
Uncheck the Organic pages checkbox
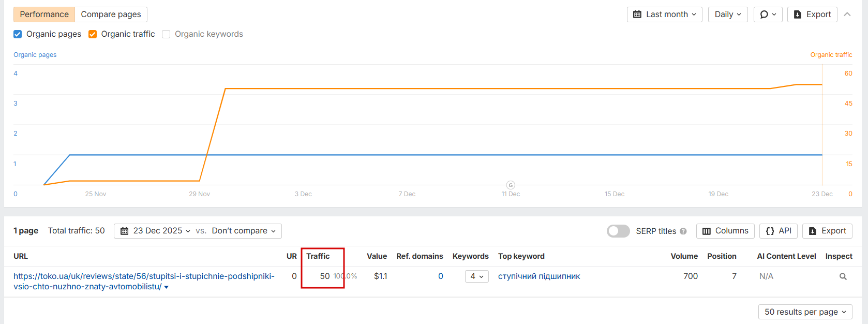point(18,34)
